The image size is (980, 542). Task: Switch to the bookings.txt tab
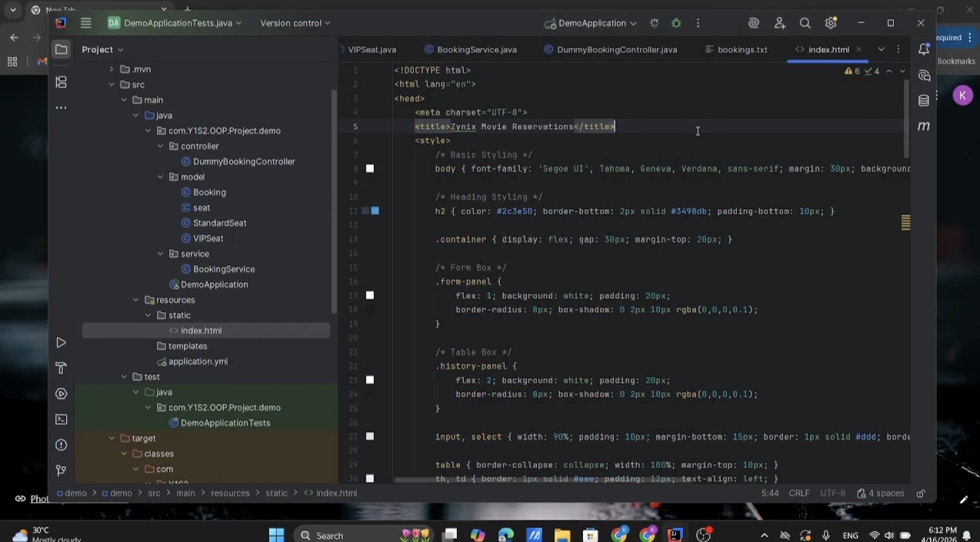[x=742, y=49]
